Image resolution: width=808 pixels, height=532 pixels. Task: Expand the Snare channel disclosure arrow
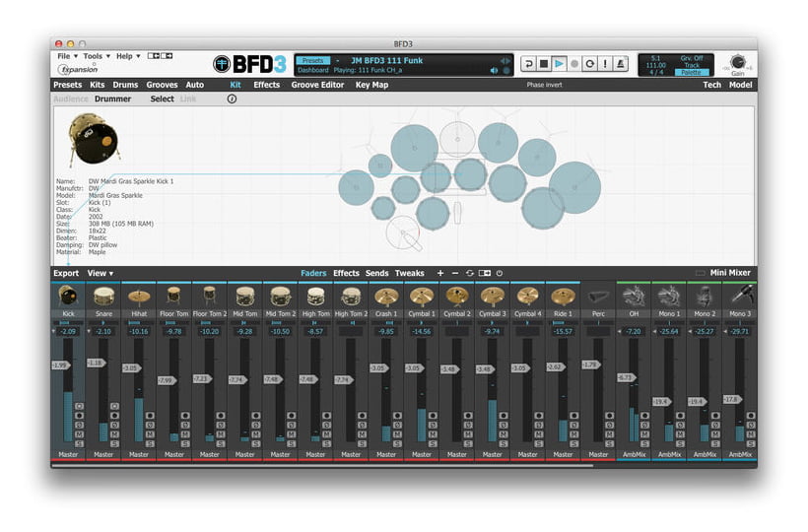[x=89, y=331]
